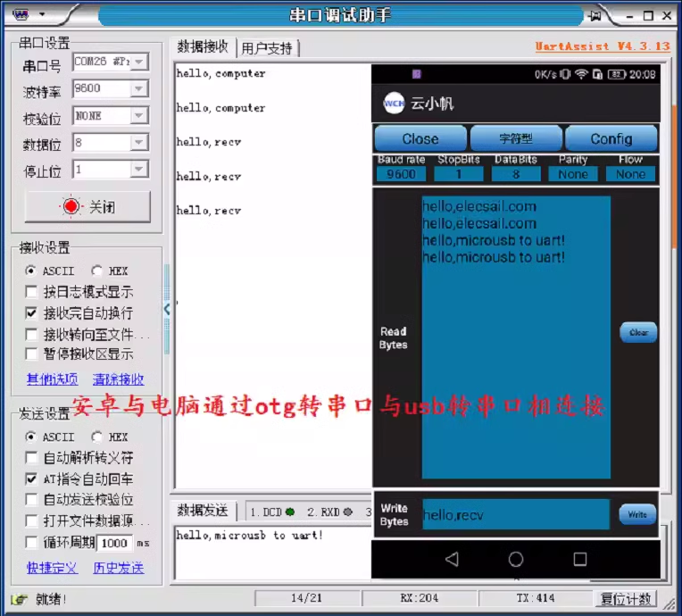Click the 关闭 port button

tap(87, 206)
